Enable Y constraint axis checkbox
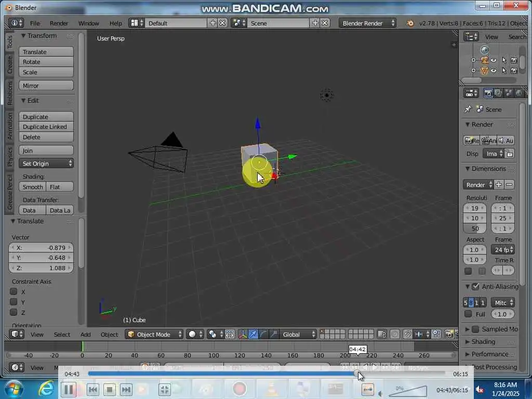The image size is (532, 399). coord(14,302)
